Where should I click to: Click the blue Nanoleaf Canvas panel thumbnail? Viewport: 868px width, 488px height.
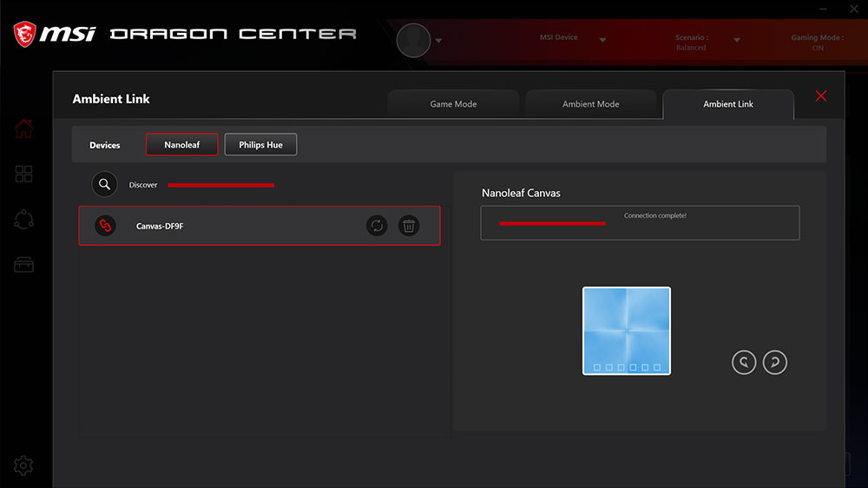point(626,331)
